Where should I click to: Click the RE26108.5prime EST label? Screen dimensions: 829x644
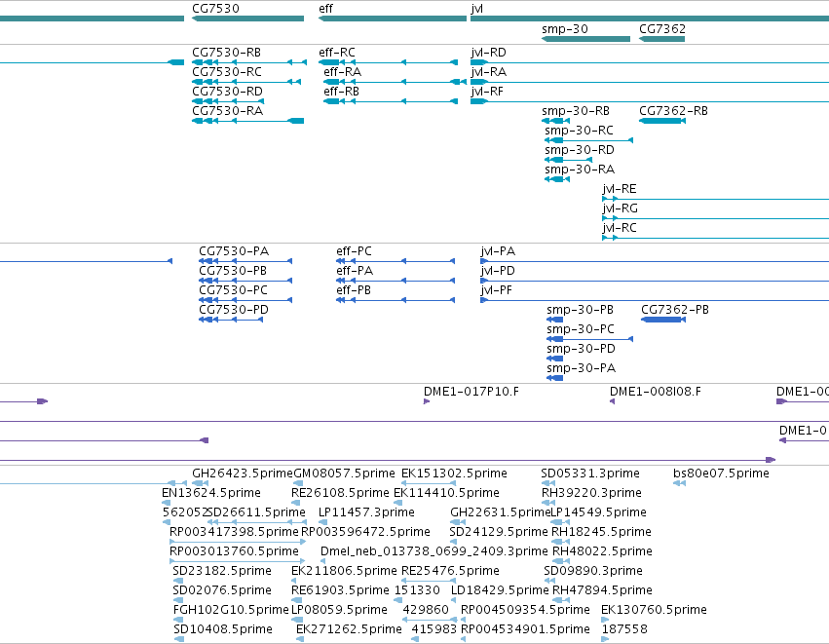(340, 493)
